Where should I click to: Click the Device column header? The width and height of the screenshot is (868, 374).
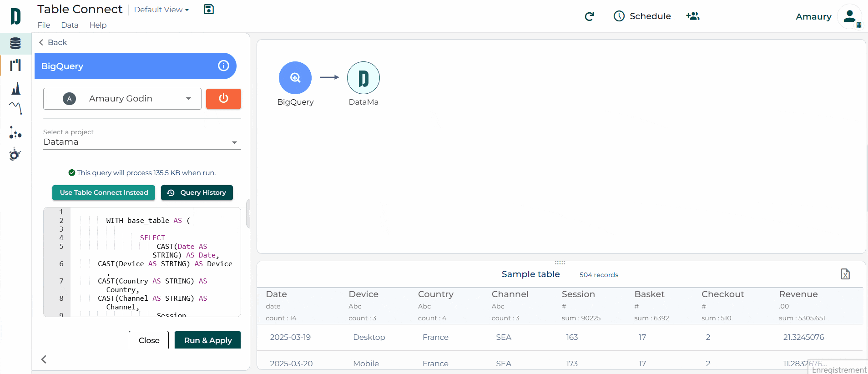click(x=363, y=294)
